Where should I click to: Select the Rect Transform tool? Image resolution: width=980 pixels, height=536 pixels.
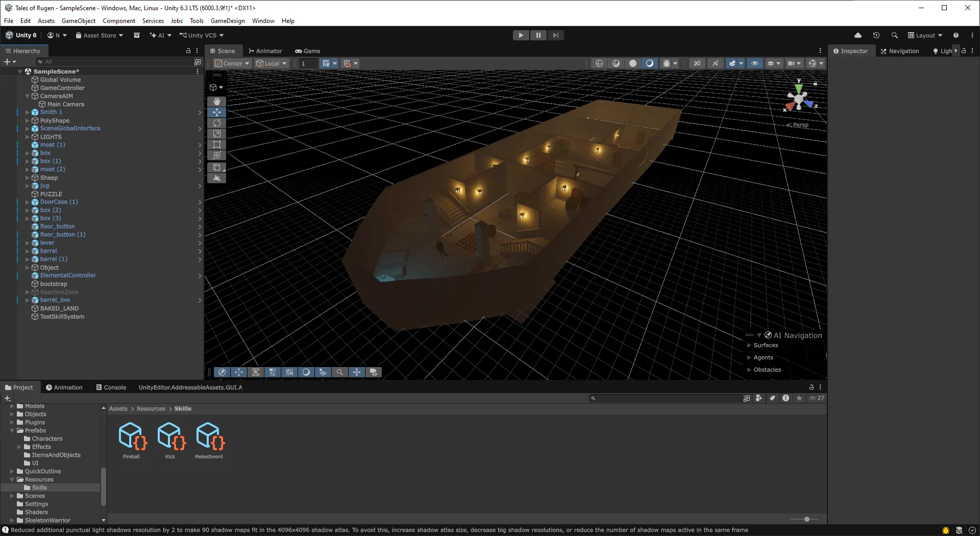217,144
